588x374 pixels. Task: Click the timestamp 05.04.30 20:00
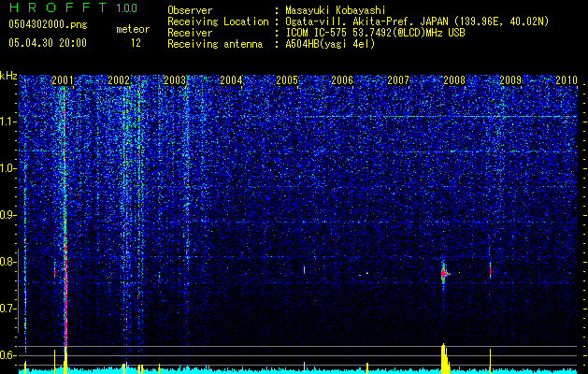point(48,43)
